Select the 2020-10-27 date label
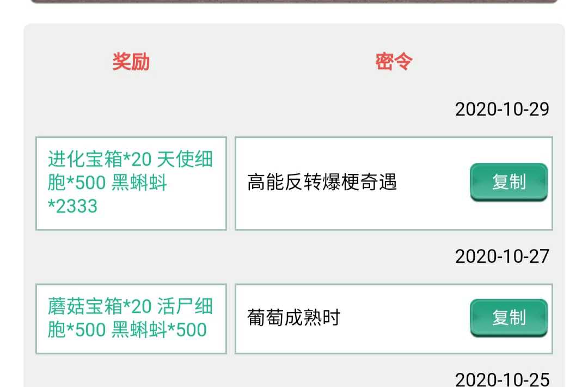The height and width of the screenshot is (387, 588). coord(501,256)
